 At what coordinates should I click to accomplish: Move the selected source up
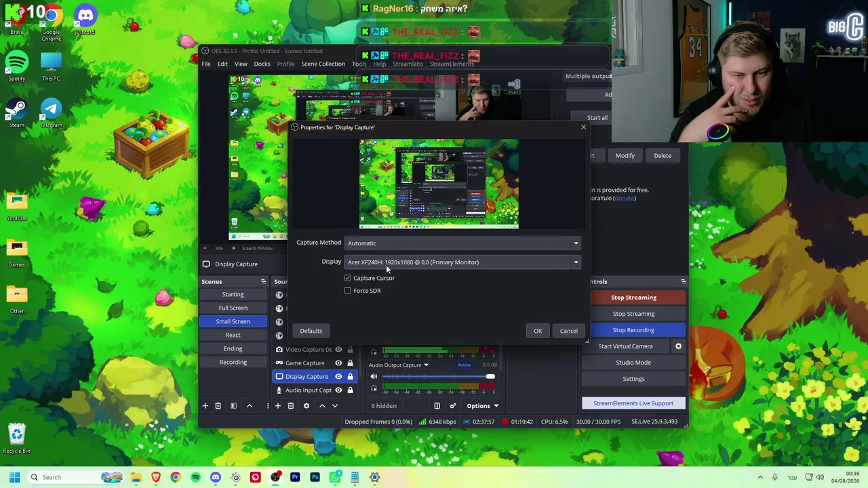point(322,406)
